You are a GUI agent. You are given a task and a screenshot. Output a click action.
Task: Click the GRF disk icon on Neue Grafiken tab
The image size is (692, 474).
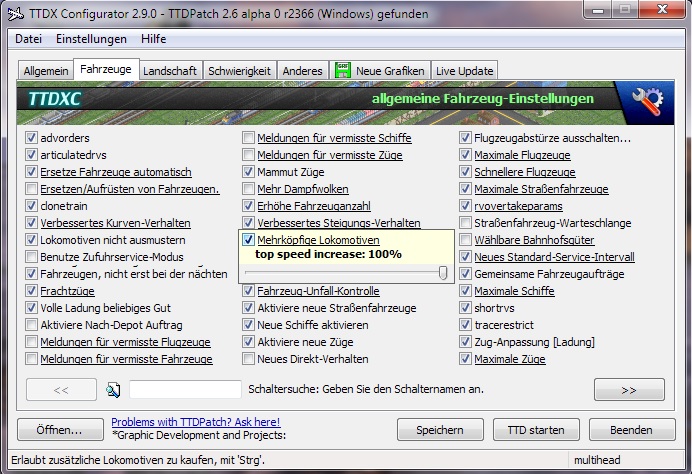click(x=342, y=70)
